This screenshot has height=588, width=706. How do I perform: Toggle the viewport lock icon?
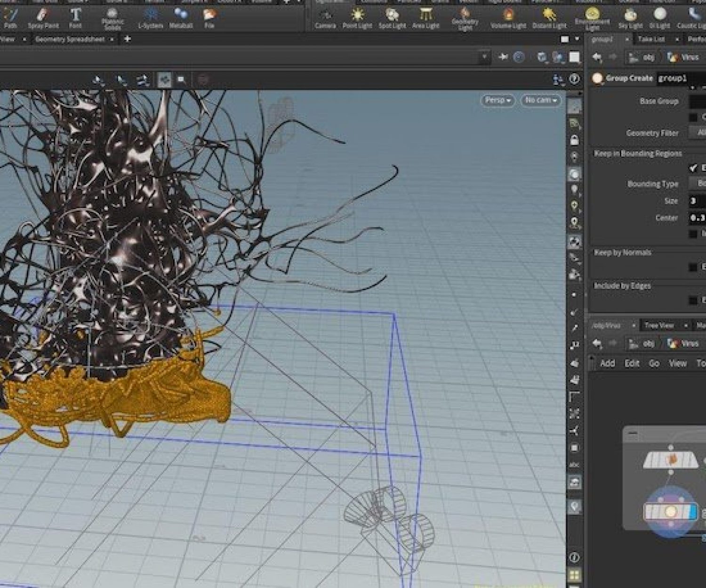coord(574,140)
